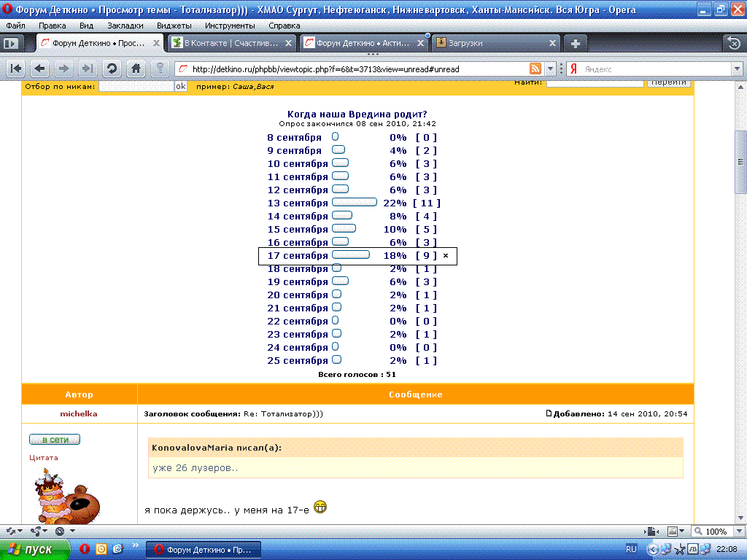Open the Закладки menu
Screen dimensions: 747x560
(x=125, y=26)
